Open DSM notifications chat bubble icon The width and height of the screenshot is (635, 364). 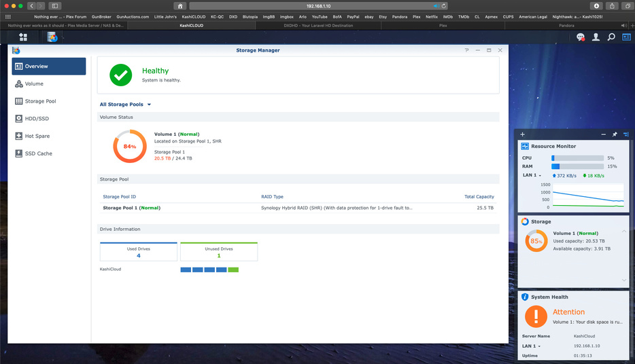pyautogui.click(x=581, y=37)
